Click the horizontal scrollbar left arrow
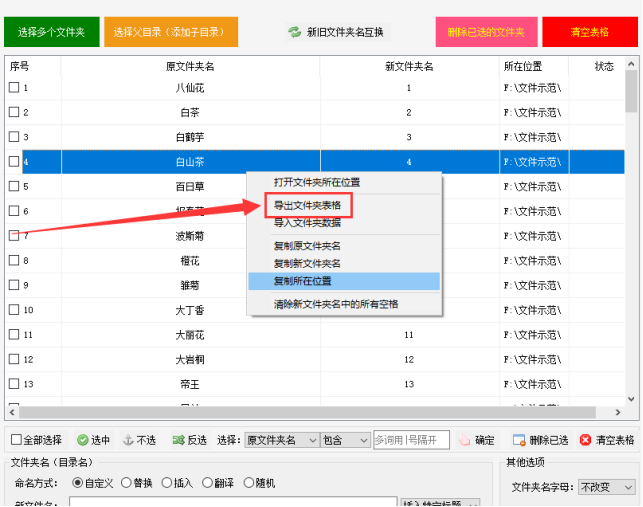643x507 pixels. [12, 412]
